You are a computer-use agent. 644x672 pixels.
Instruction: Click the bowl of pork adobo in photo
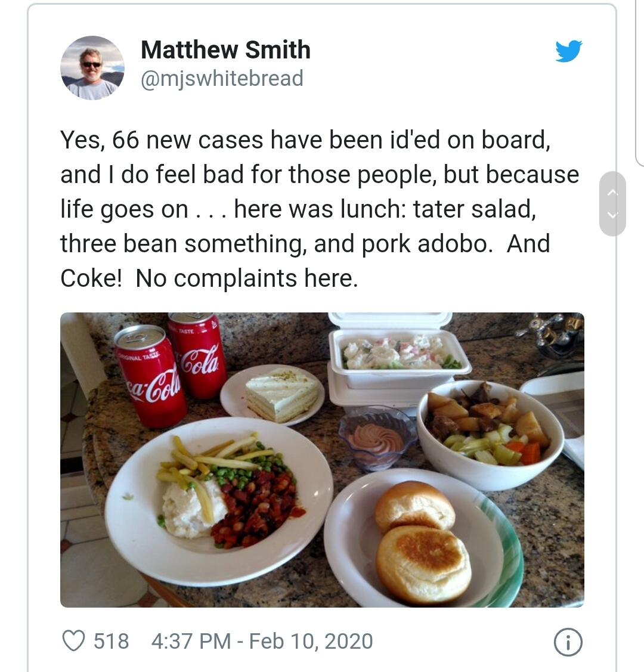(490, 433)
